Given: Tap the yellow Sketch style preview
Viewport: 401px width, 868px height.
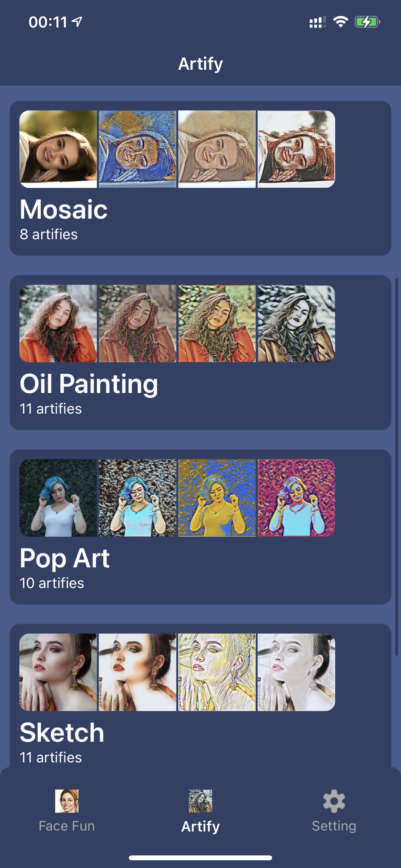Looking at the screenshot, I should click(x=217, y=672).
